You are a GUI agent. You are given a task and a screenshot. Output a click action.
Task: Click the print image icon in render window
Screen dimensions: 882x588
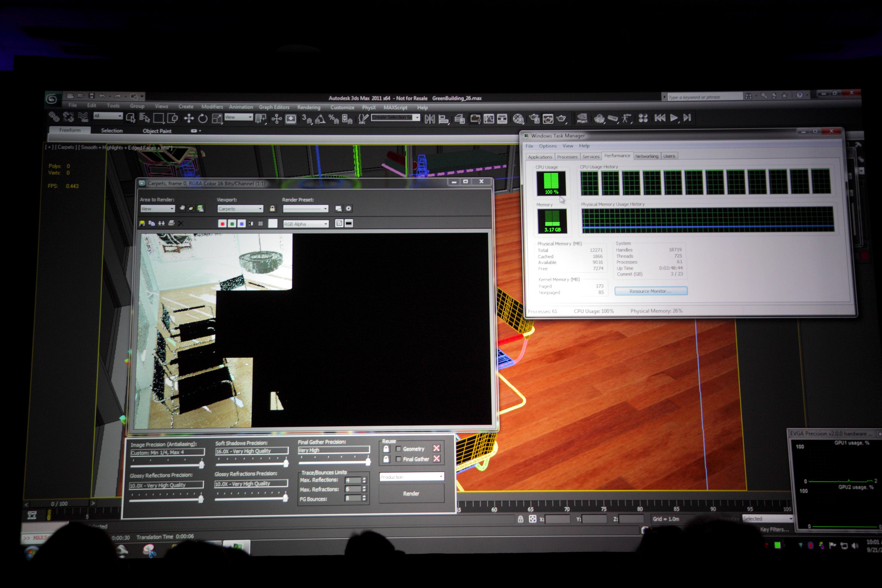tap(171, 223)
